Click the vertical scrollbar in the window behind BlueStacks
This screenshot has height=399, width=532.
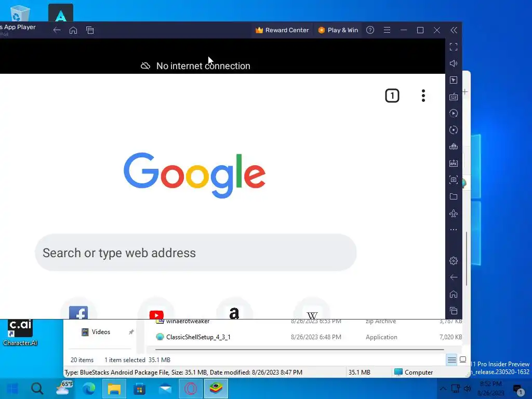pos(467,259)
